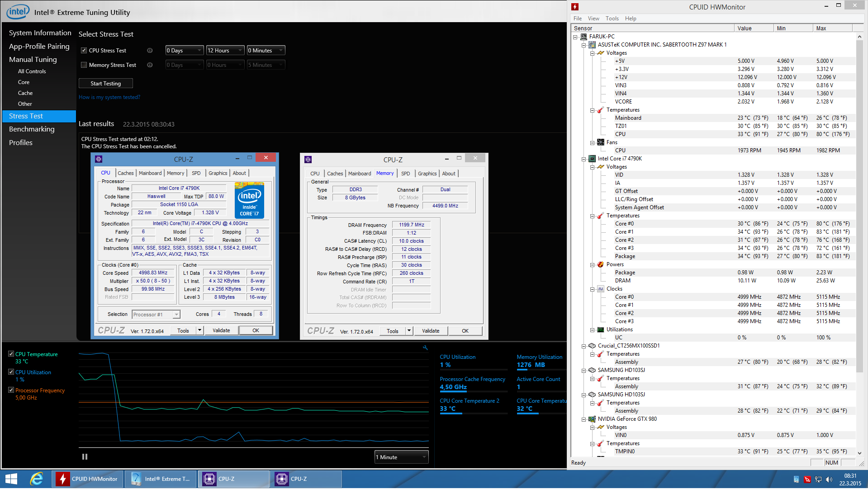Open the 1 Minute graph timespan dropdown
868x489 pixels.
pos(401,457)
